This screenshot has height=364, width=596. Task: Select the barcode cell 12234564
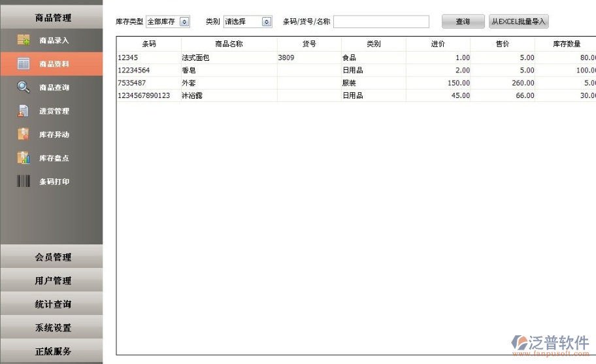tap(149, 70)
